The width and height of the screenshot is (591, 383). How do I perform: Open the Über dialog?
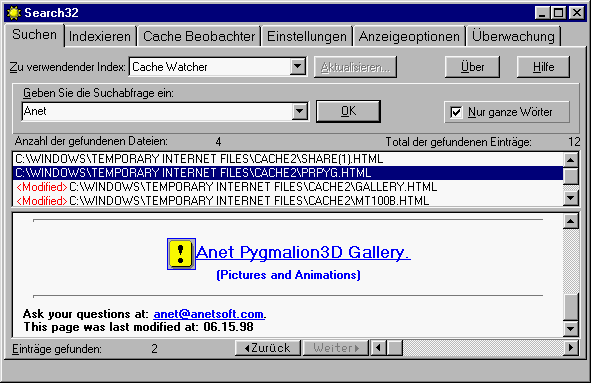[x=472, y=67]
